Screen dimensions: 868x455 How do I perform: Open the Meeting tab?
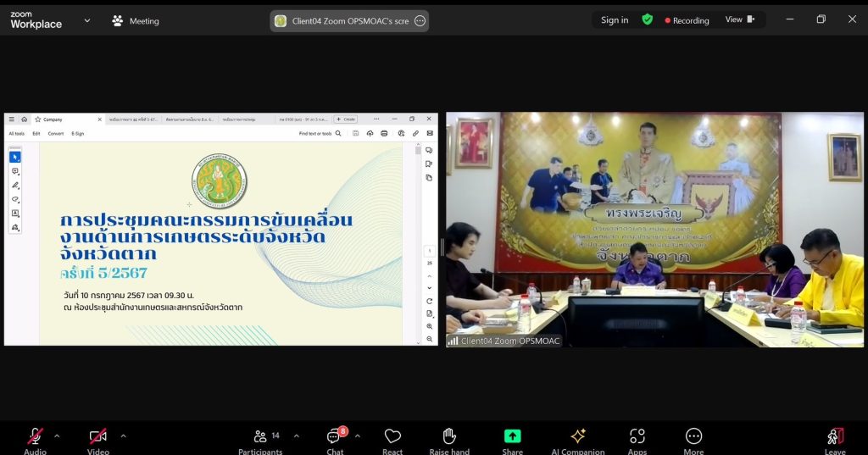136,21
